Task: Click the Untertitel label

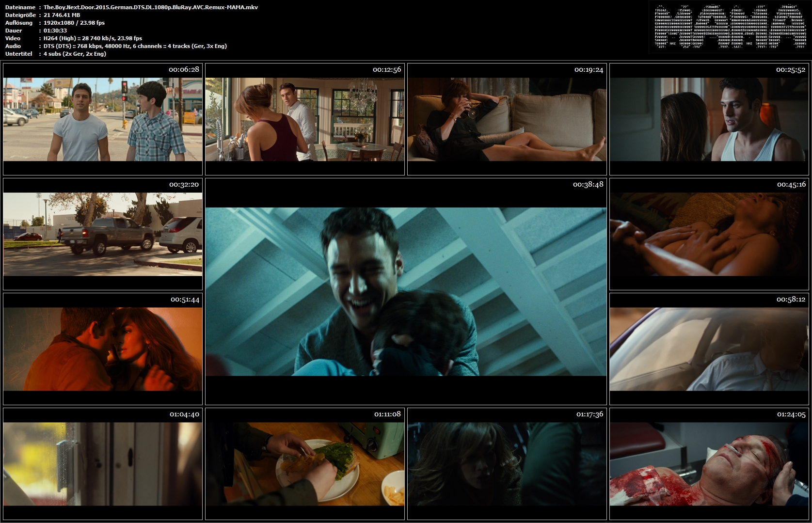Action: (19, 54)
